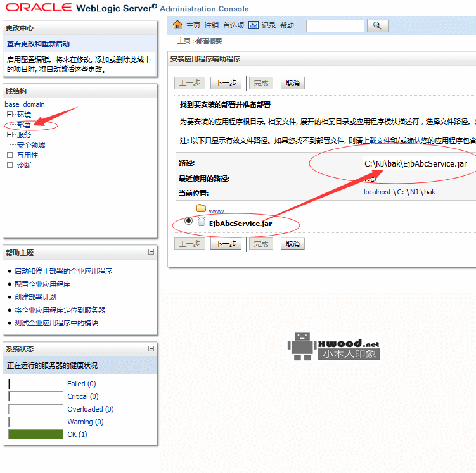Expand the 服务 tree node
Image resolution: width=476 pixels, height=473 pixels.
point(10,134)
